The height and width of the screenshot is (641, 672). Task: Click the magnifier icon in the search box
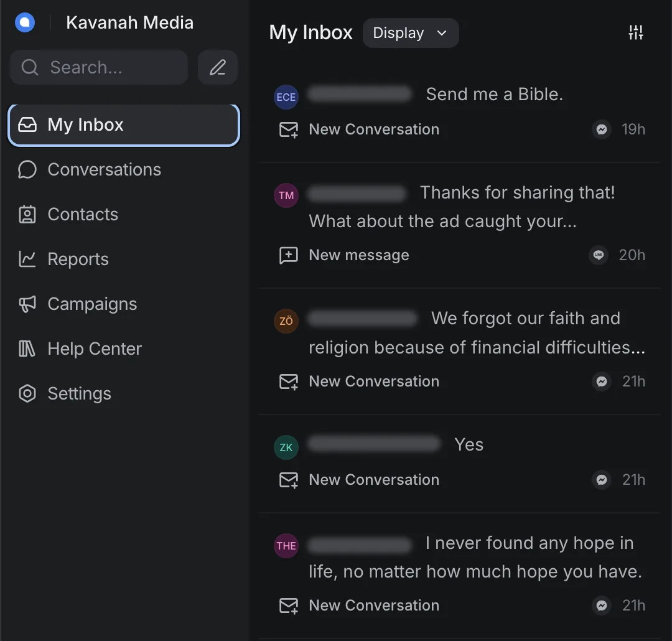30,67
